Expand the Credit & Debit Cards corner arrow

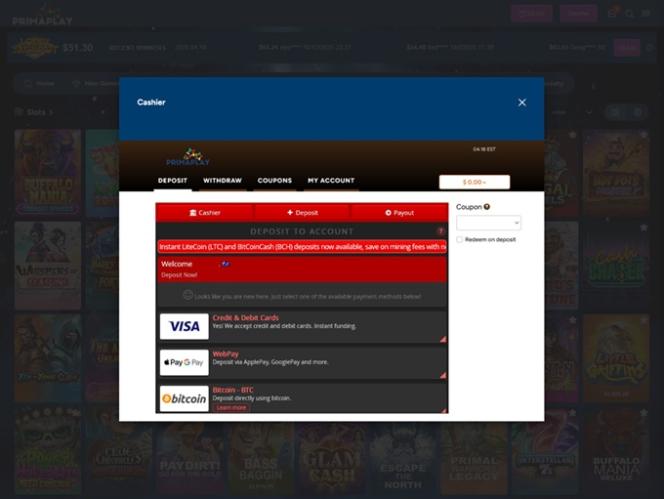(442, 338)
